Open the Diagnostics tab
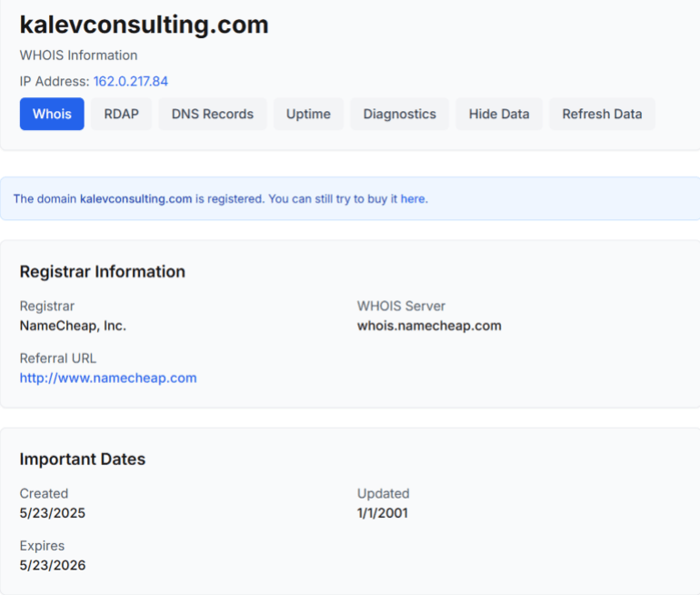700x595 pixels. pyautogui.click(x=399, y=114)
